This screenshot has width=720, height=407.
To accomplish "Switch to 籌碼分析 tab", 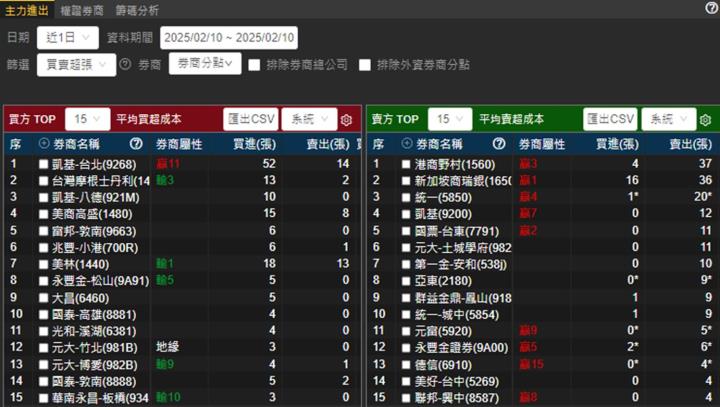I will pos(137,10).
